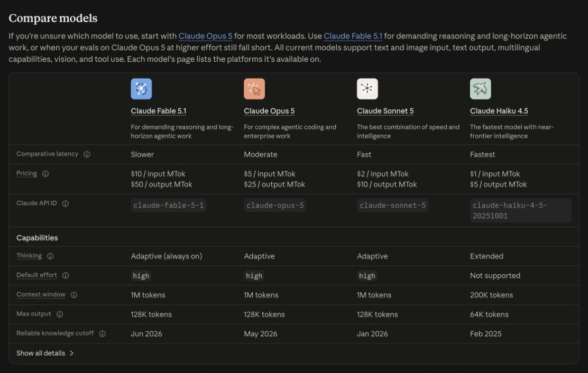Open info icon beside Claude API ID

click(x=65, y=203)
